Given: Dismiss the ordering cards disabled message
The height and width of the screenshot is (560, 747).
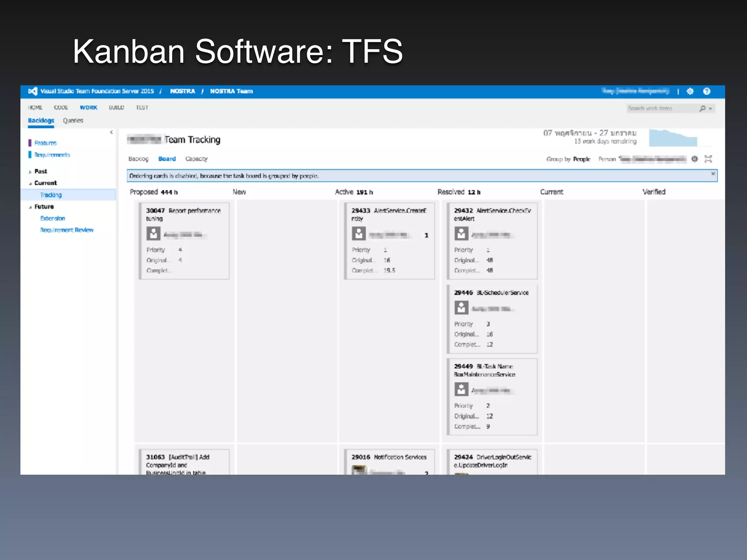Looking at the screenshot, I should 713,174.
